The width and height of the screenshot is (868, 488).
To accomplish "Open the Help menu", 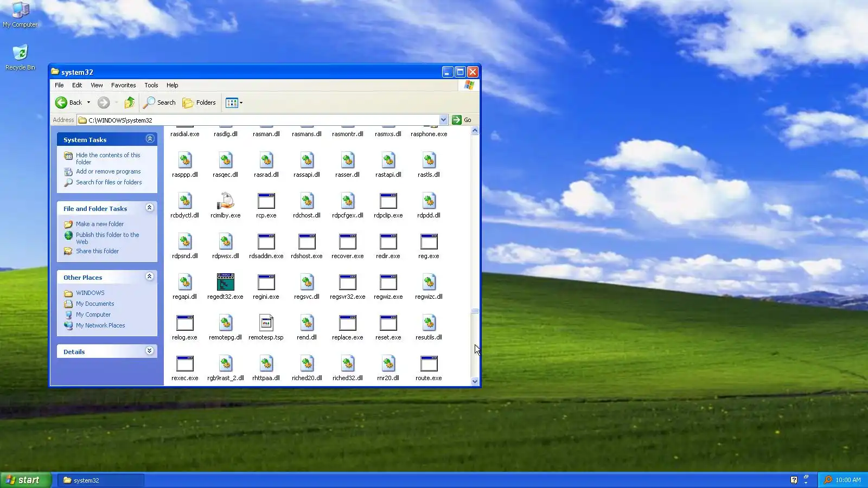I will pos(173,85).
